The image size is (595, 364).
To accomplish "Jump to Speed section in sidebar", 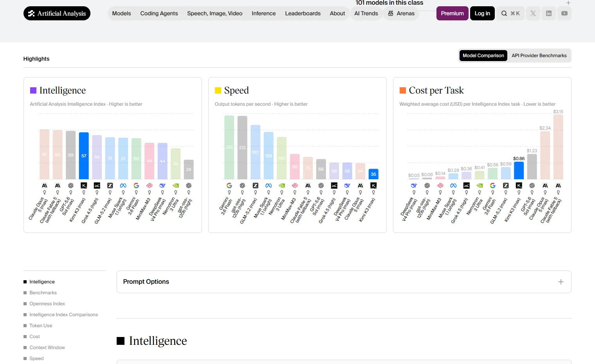I will click(x=37, y=359).
